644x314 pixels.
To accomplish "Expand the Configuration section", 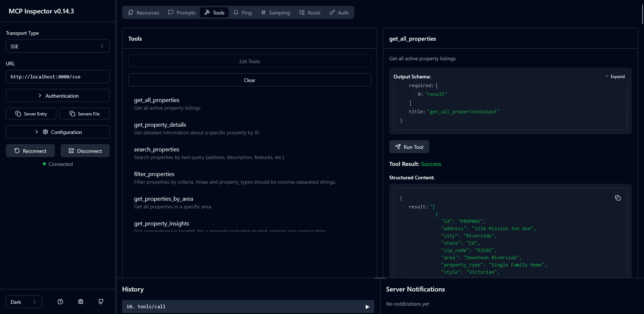I will [x=58, y=132].
